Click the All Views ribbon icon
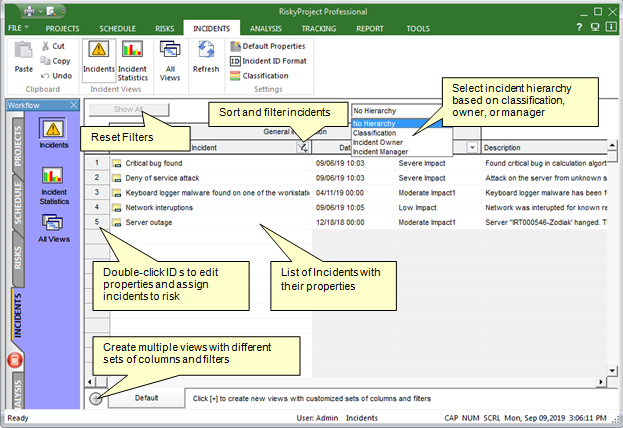623x428 pixels. pyautogui.click(x=170, y=50)
